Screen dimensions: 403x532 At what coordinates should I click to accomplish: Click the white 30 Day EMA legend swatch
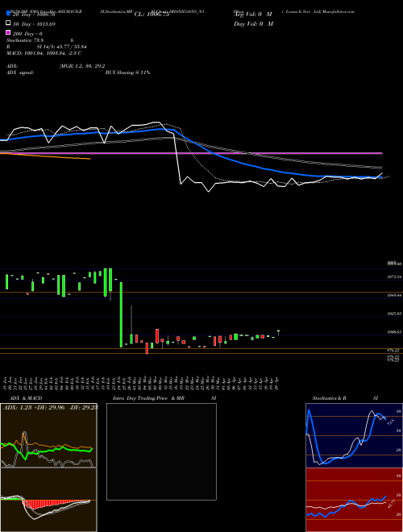(8, 23)
